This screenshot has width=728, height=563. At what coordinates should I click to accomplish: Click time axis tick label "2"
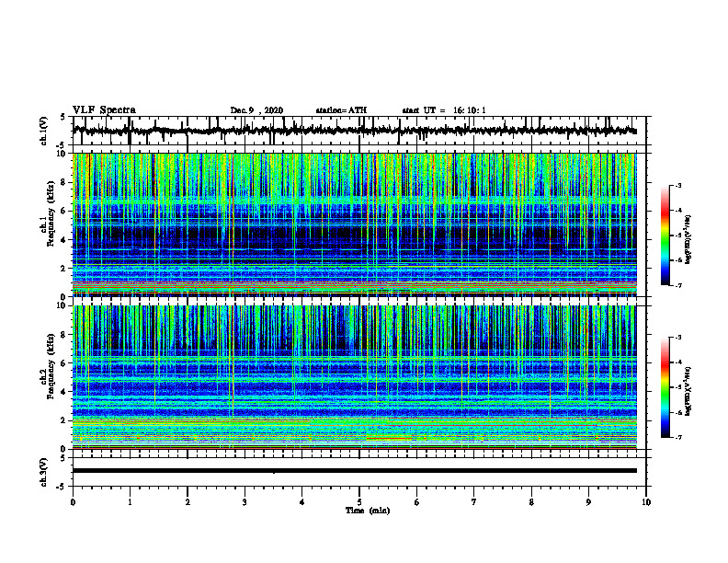(x=188, y=502)
